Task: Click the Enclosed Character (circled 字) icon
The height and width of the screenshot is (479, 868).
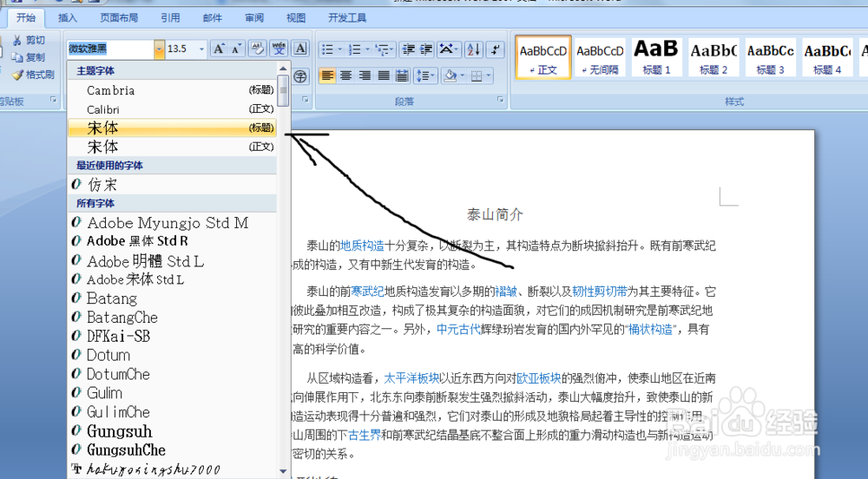Action: (300, 75)
